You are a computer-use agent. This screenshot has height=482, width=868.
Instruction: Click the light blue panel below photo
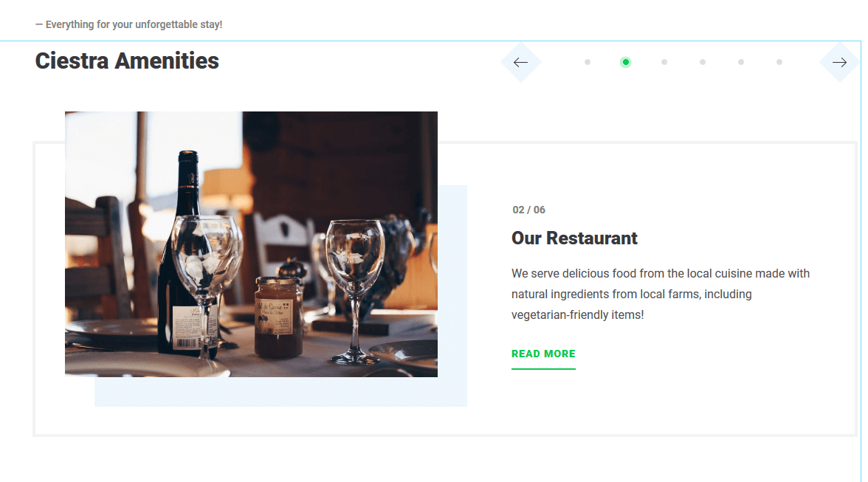(280, 392)
